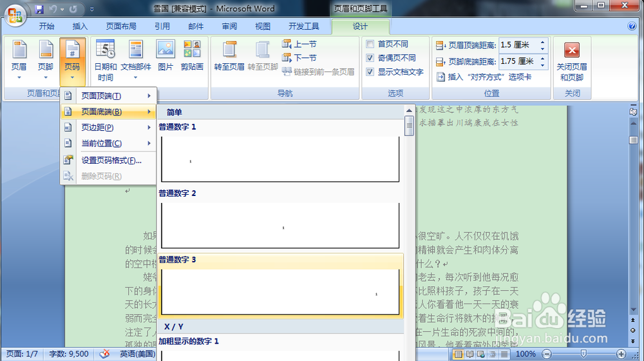Viewport: 644px width, 361px height.
Task: Click 页眉顶端距离 value field
Action: click(x=519, y=45)
